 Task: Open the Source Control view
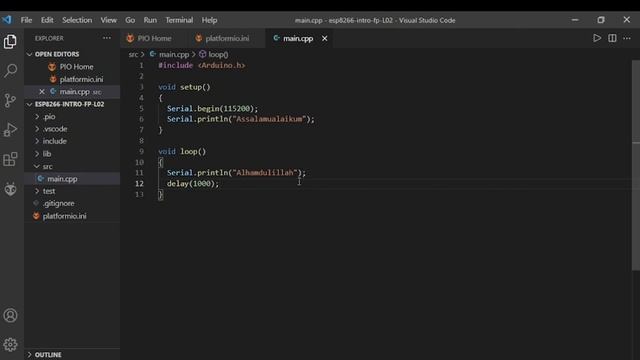coord(10,100)
